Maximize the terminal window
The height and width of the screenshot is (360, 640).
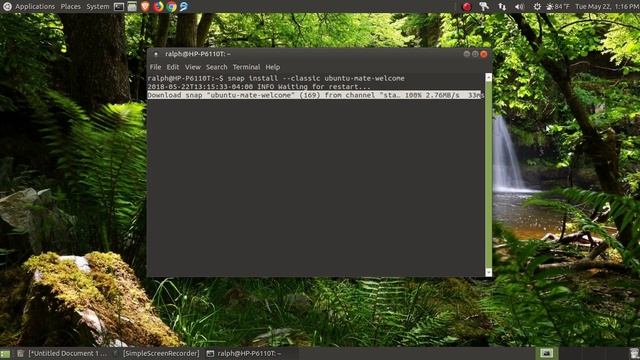475,54
